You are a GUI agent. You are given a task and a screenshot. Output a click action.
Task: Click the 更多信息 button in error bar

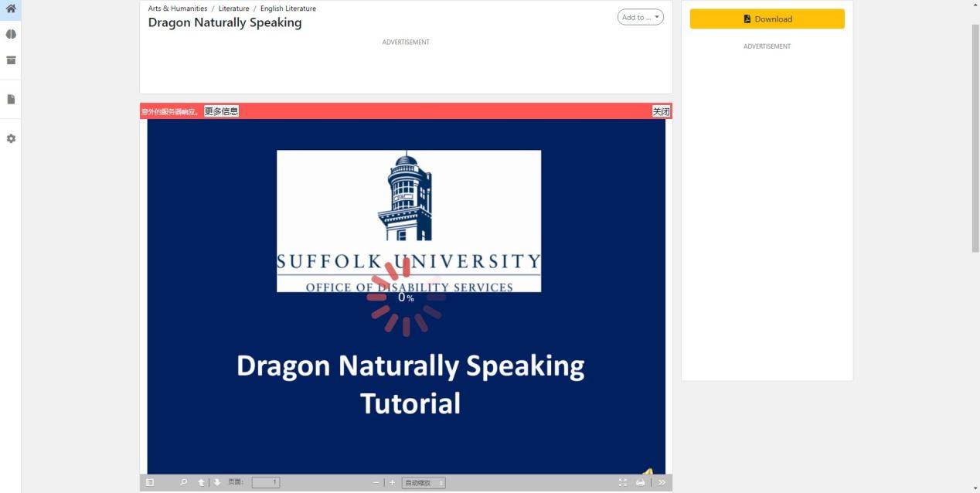pos(222,111)
